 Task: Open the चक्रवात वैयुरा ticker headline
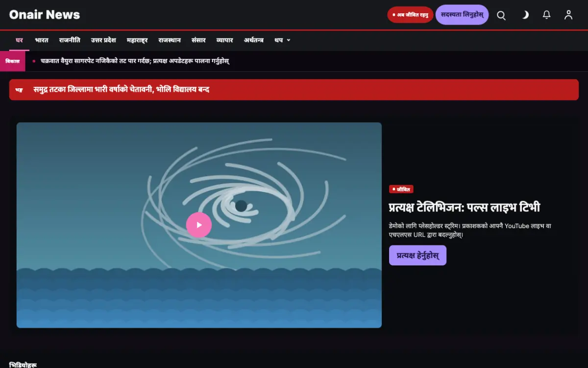[135, 61]
